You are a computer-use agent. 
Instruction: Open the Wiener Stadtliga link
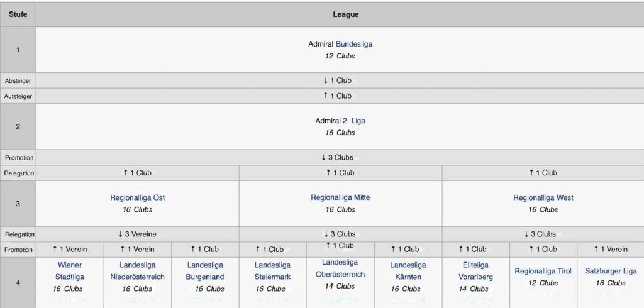coord(70,271)
